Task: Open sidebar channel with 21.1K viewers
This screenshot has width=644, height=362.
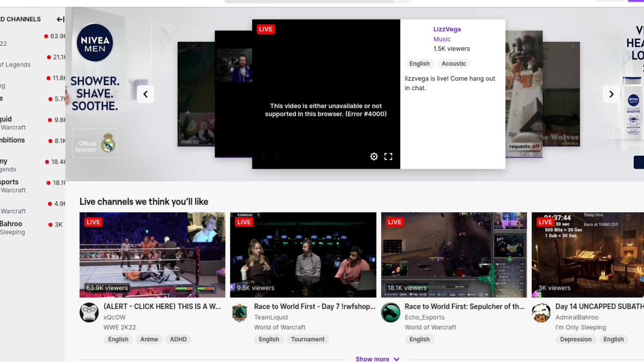Action: point(33,60)
